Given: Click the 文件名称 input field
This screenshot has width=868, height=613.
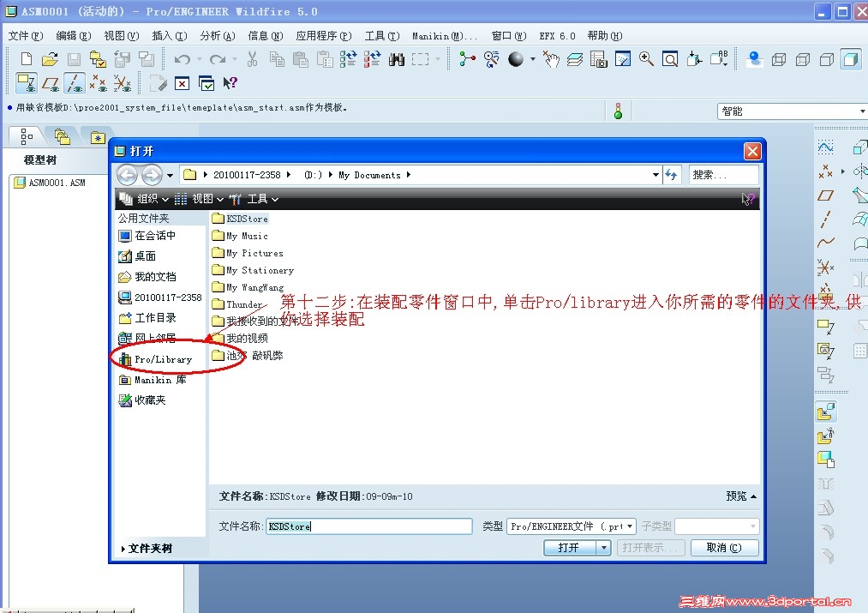Looking at the screenshot, I should point(368,526).
